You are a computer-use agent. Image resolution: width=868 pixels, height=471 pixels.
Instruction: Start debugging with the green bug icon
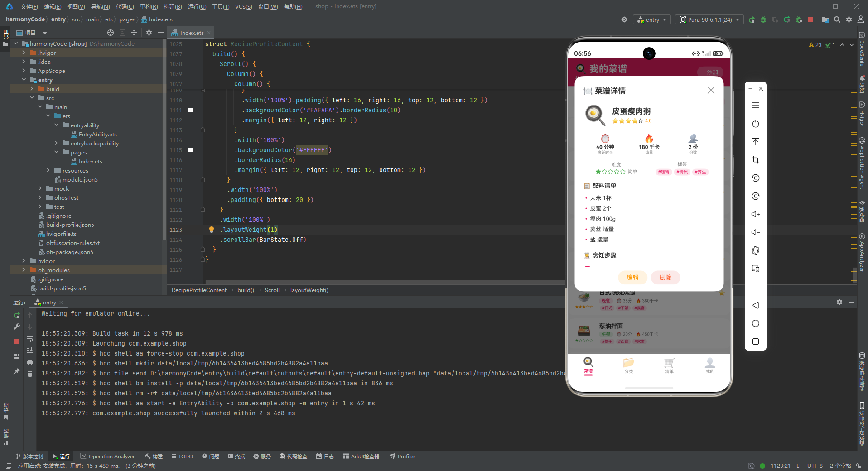763,19
